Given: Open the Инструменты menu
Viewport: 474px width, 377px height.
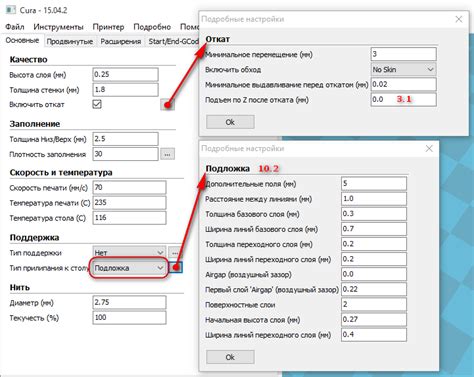Looking at the screenshot, I should 58,27.
